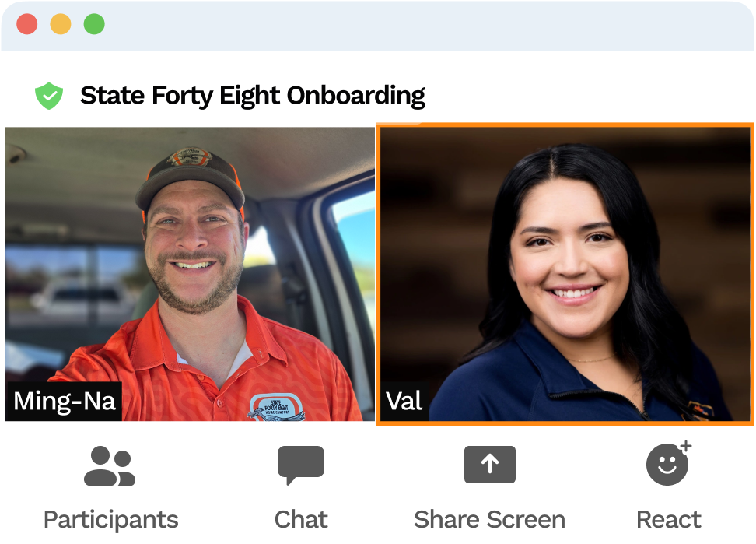Maximize window with the green button
This screenshot has width=756, height=544.
point(94,24)
